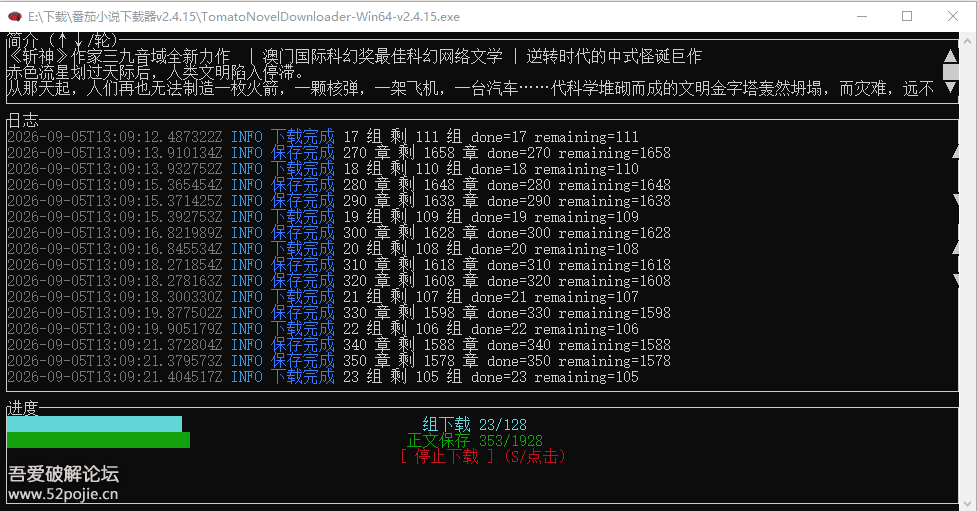Click the red tomato app icon in title bar
Screen dimensions: 977x511
pos(14,17)
